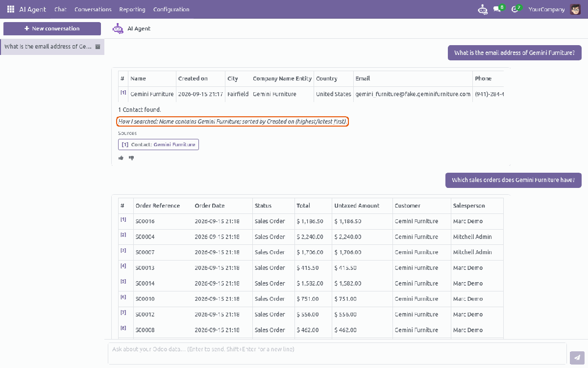The image size is (588, 368).
Task: Click the '1 Contact found.' text
Action: [140, 110]
